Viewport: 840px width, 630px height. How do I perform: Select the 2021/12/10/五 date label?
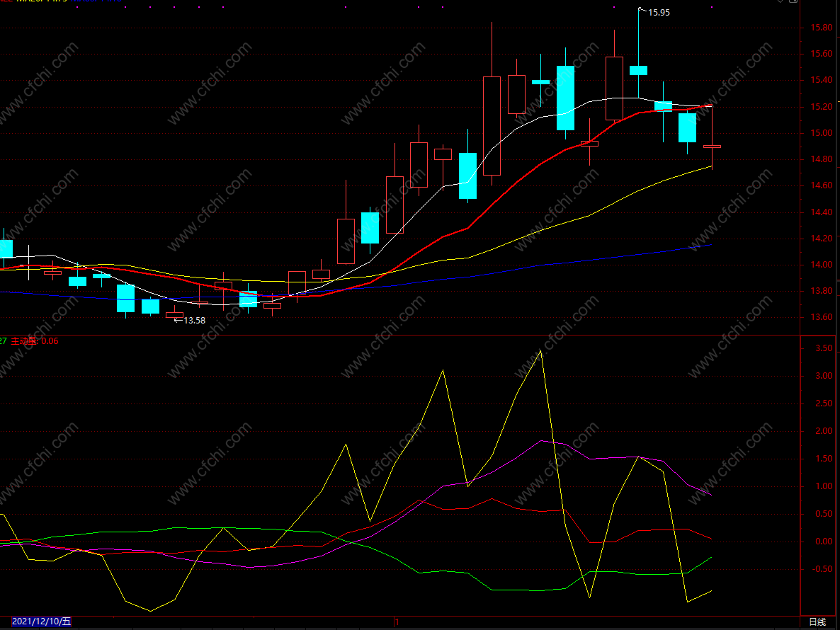point(41,622)
